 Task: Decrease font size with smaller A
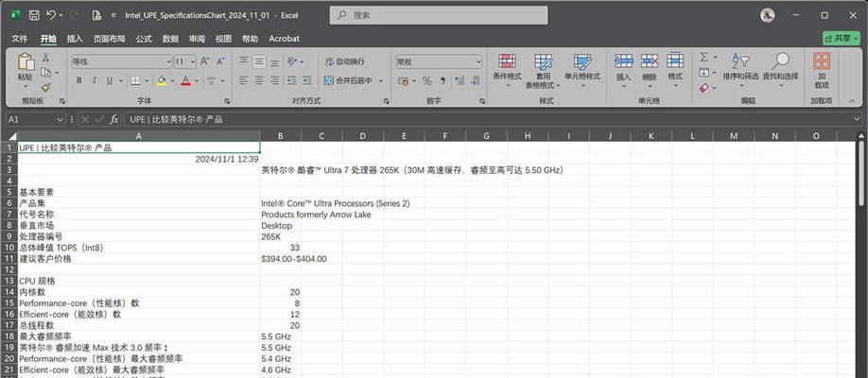(x=220, y=61)
